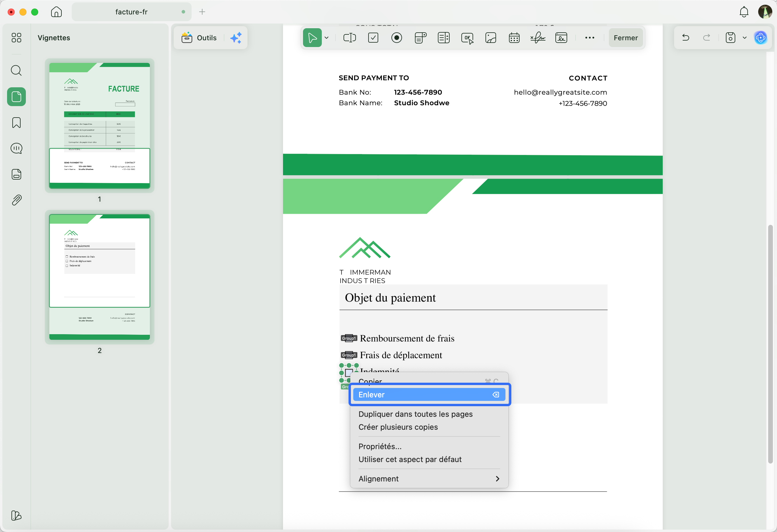777x532 pixels.
Task: Open the attachments paperclip icon
Action: pos(16,200)
